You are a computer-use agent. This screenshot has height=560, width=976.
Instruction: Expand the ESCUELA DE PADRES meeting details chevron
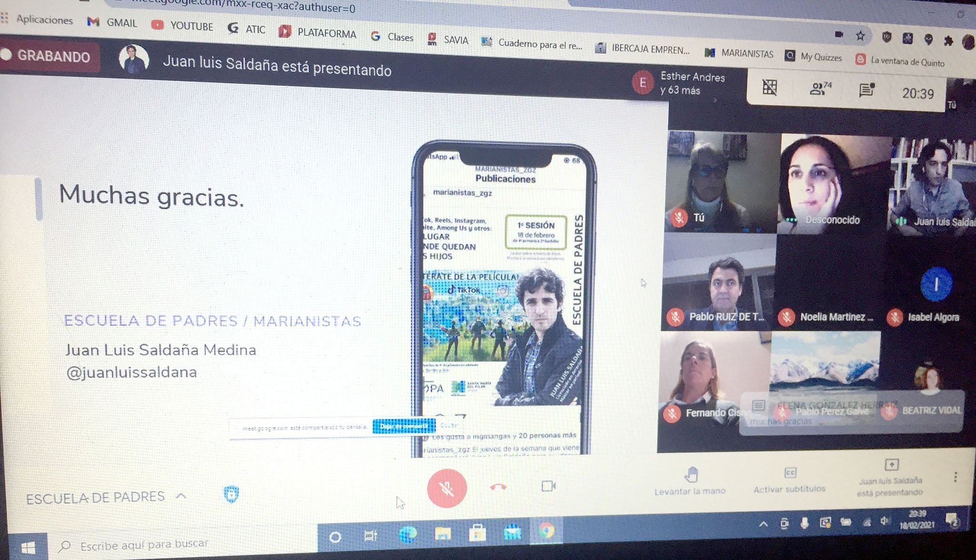(x=181, y=496)
